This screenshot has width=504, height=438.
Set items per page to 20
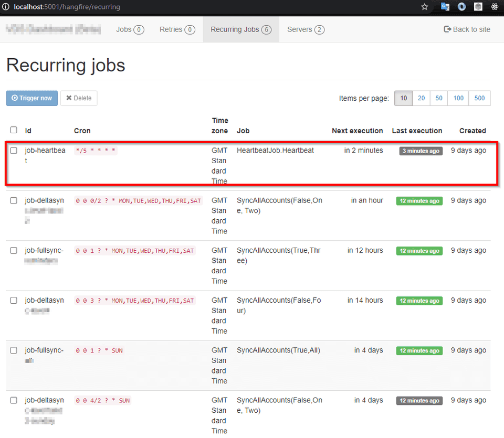(x=421, y=98)
